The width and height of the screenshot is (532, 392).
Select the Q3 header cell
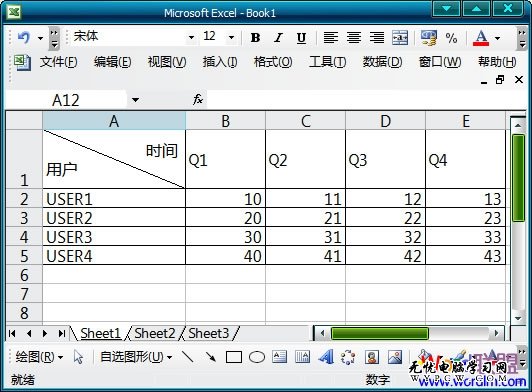click(385, 160)
